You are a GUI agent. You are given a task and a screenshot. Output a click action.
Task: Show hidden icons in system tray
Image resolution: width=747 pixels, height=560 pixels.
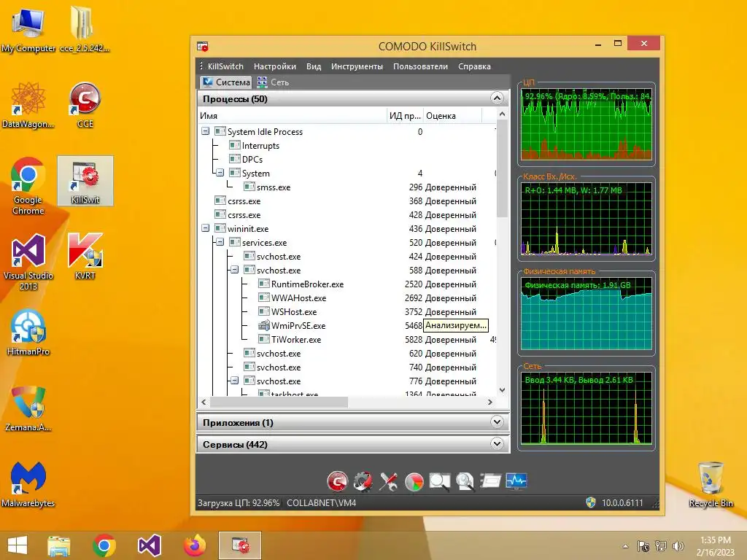pos(625,546)
